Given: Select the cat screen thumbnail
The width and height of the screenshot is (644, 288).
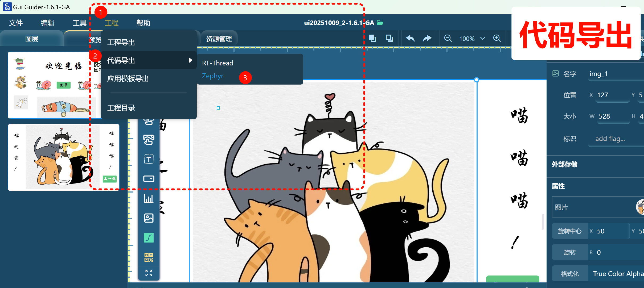Looking at the screenshot, I should tap(63, 157).
